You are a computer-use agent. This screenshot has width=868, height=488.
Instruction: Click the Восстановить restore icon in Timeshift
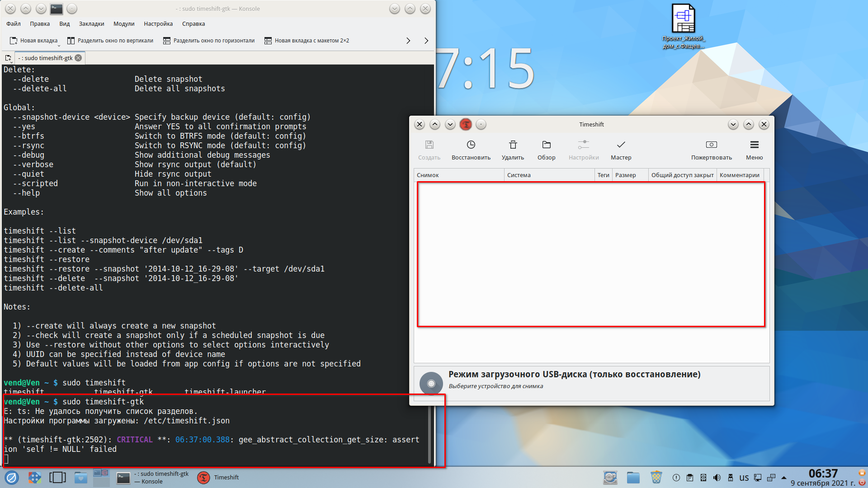point(471,145)
